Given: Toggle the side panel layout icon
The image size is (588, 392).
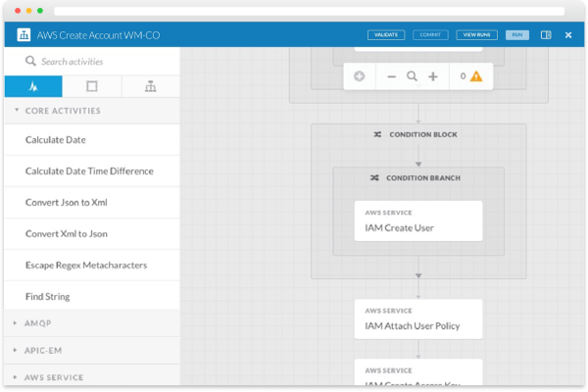Looking at the screenshot, I should pos(546,35).
